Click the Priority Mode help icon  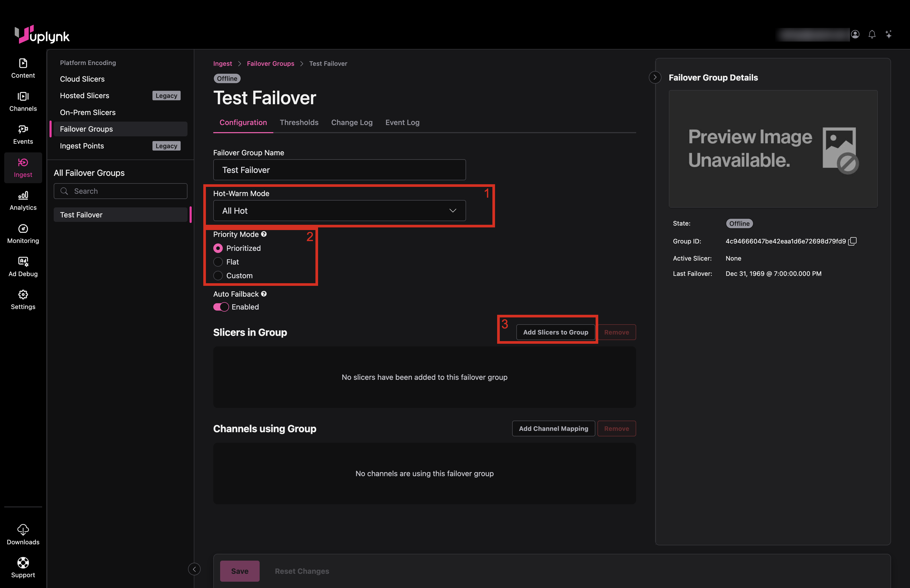264,234
